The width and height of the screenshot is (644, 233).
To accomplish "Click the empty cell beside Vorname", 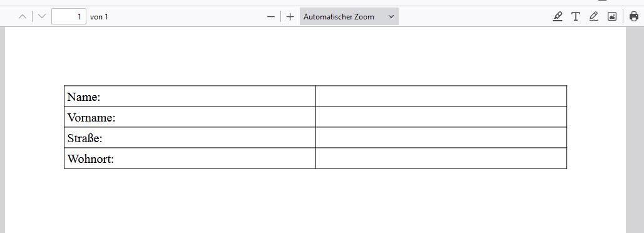I will pos(441,116).
